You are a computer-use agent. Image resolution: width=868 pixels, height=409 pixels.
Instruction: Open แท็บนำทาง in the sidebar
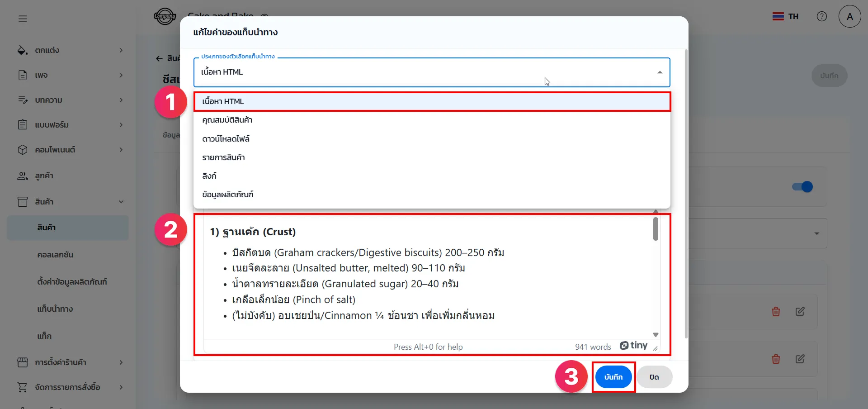[55, 309]
